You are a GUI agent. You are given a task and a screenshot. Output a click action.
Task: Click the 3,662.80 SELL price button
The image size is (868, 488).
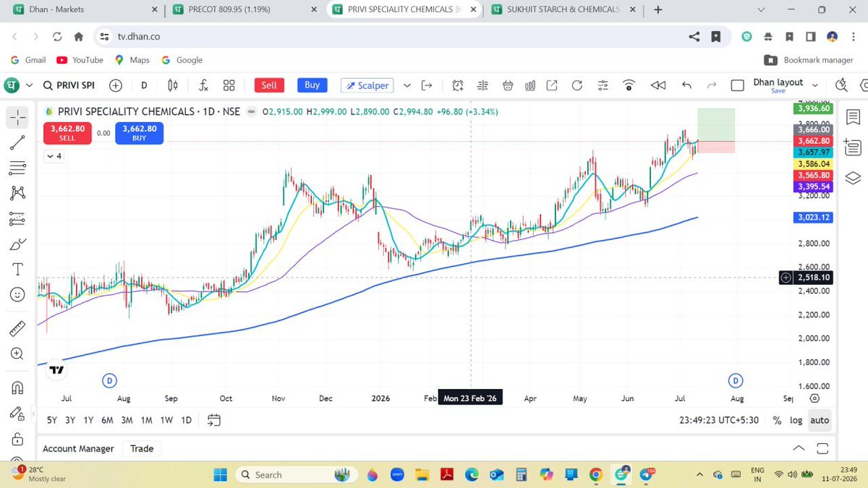pos(67,133)
